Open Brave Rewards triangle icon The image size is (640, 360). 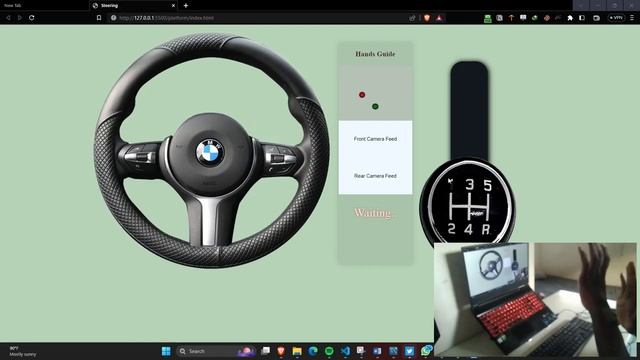point(439,18)
